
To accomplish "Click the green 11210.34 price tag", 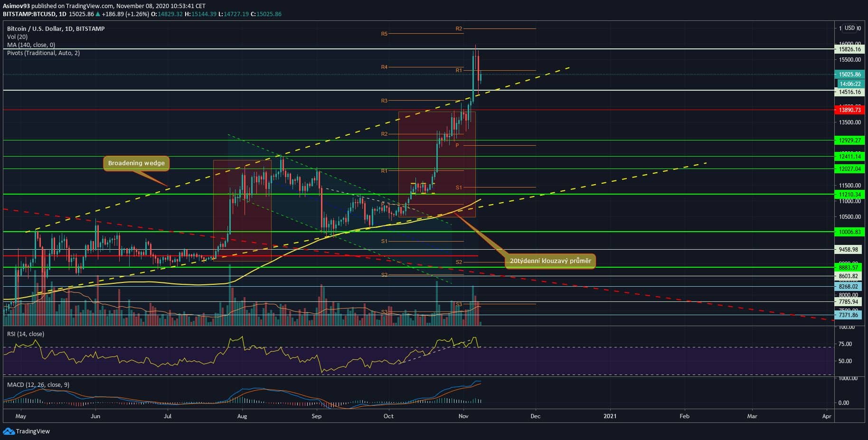I will point(849,195).
